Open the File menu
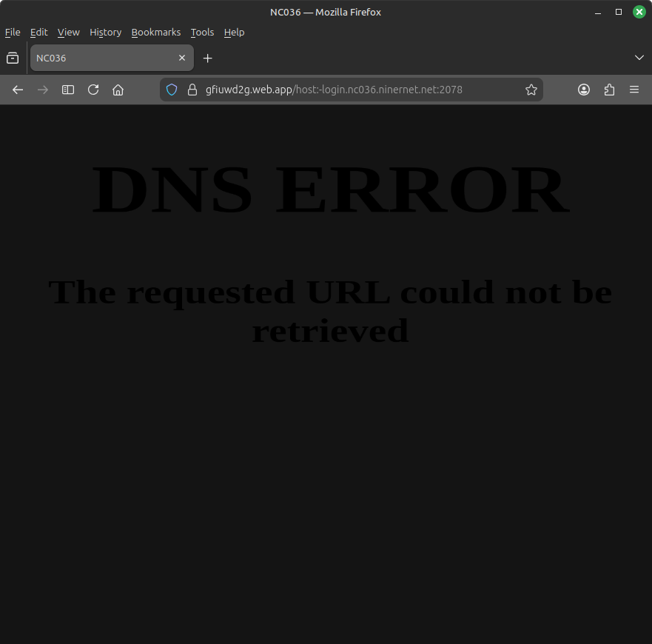The image size is (652, 644). pyautogui.click(x=13, y=33)
